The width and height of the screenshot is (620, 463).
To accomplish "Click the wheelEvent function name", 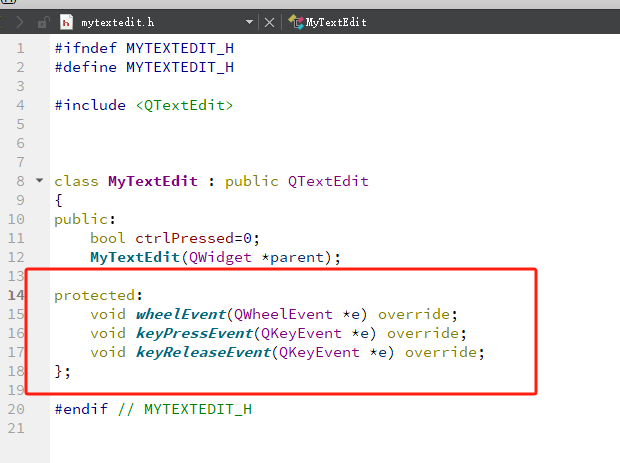I will (x=181, y=314).
